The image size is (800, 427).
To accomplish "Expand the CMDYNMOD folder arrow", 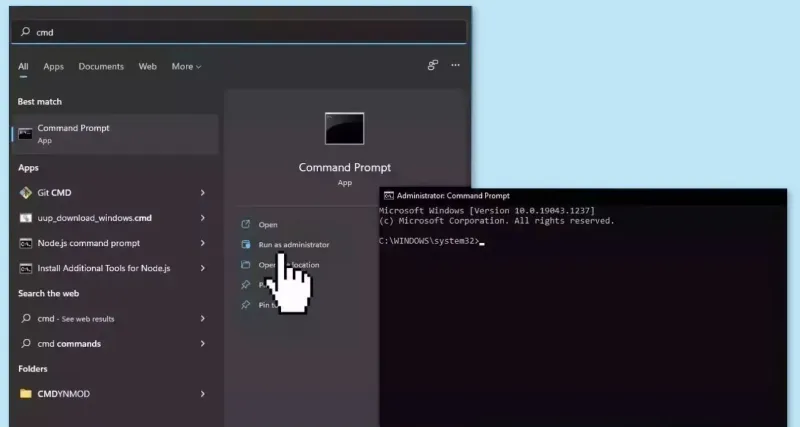I will click(203, 394).
